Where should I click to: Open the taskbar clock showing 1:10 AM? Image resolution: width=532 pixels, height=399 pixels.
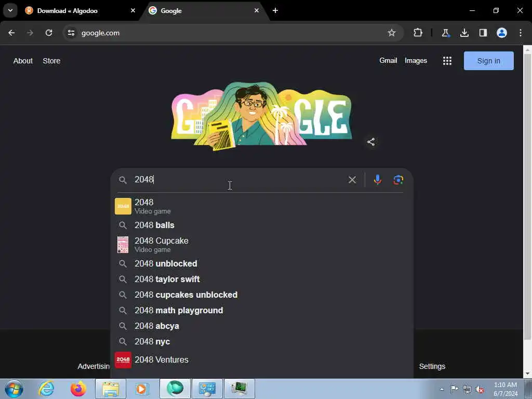[506, 389]
